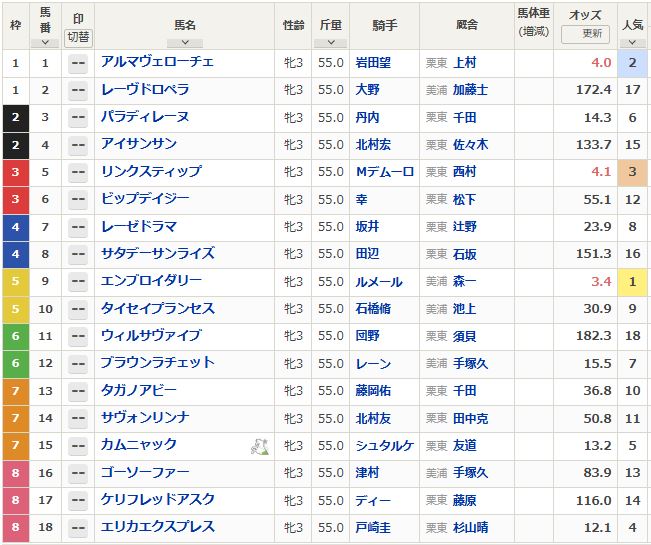Open mark selector for アイサンサン

[x=78, y=145]
